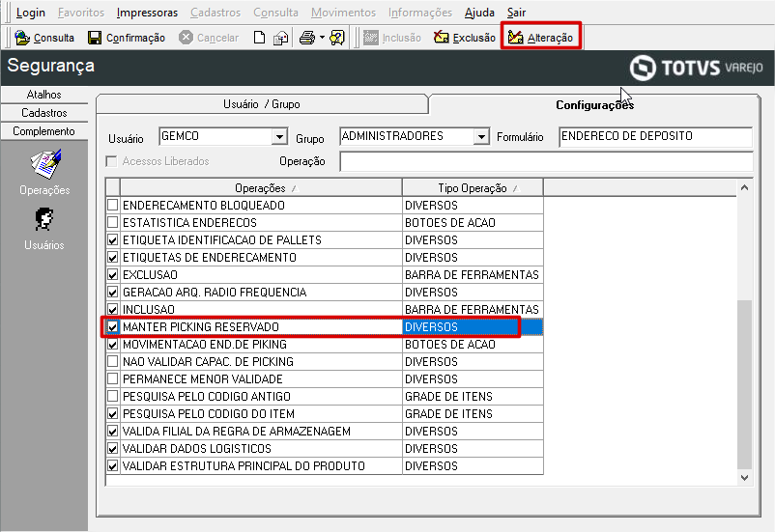
Task: Uncheck the INCLUSAO checkbox
Action: tap(113, 309)
